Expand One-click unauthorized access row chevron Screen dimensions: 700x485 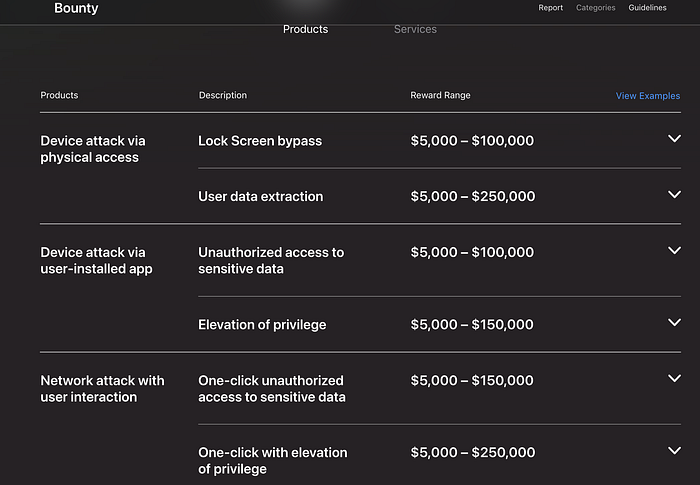674,379
